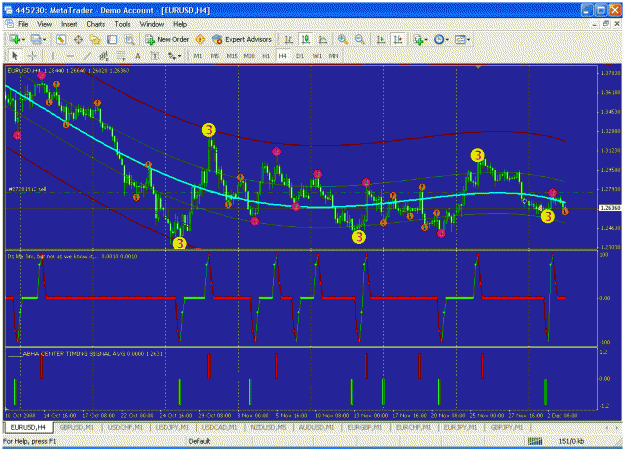Open the Data Window crosshair-shaped icon
Viewport: 625px width, 449px height.
point(78,39)
